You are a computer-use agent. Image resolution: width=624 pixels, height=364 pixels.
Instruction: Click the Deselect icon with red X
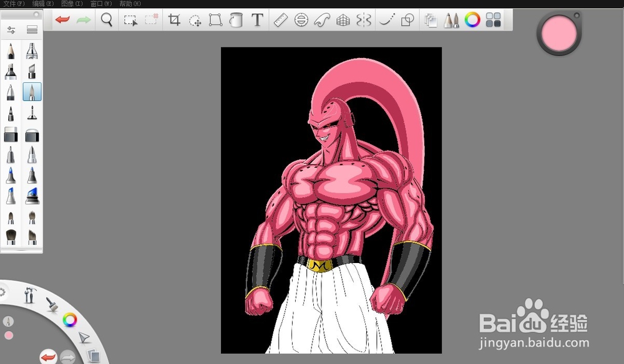[x=151, y=19]
